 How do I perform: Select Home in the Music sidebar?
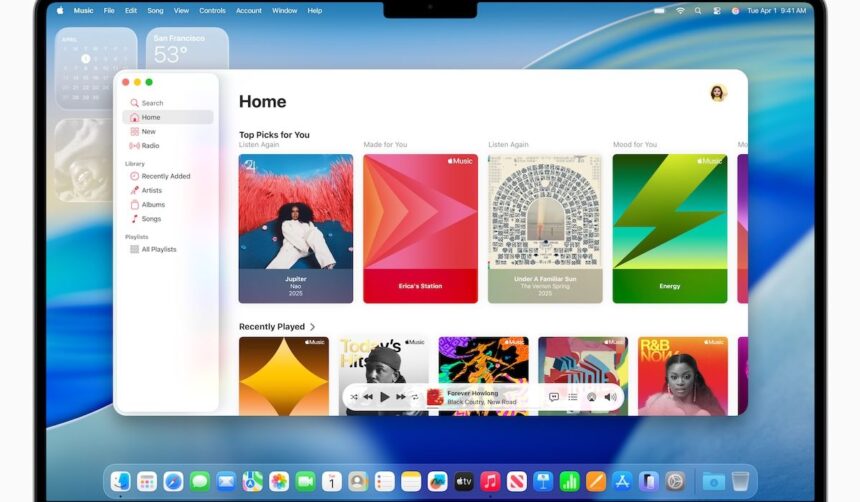[168, 117]
